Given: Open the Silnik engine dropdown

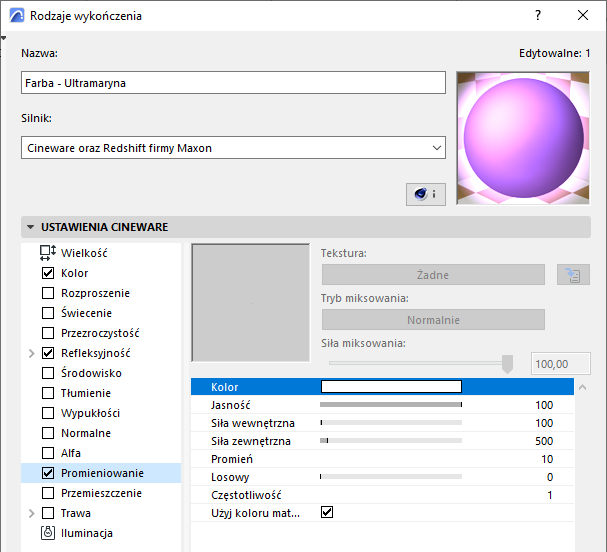Looking at the screenshot, I should pos(233,147).
